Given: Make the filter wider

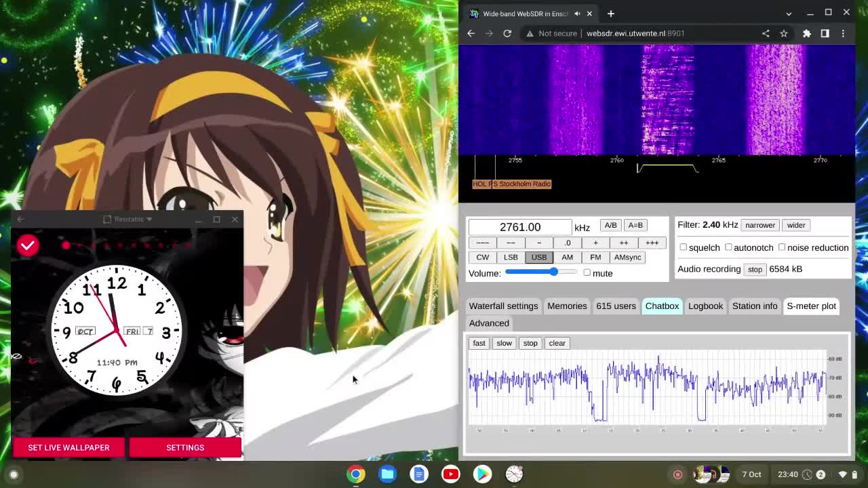Looking at the screenshot, I should pos(796,225).
